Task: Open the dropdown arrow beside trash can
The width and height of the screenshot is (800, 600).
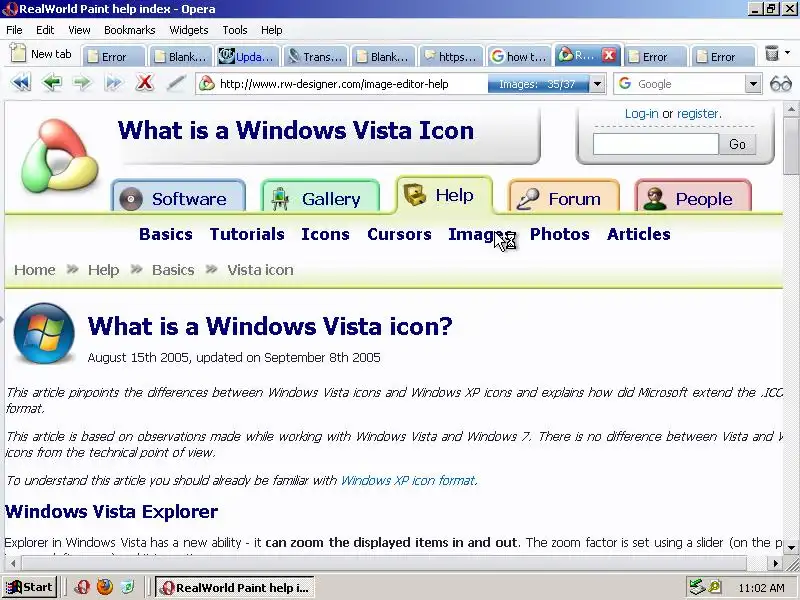Action: [787, 53]
